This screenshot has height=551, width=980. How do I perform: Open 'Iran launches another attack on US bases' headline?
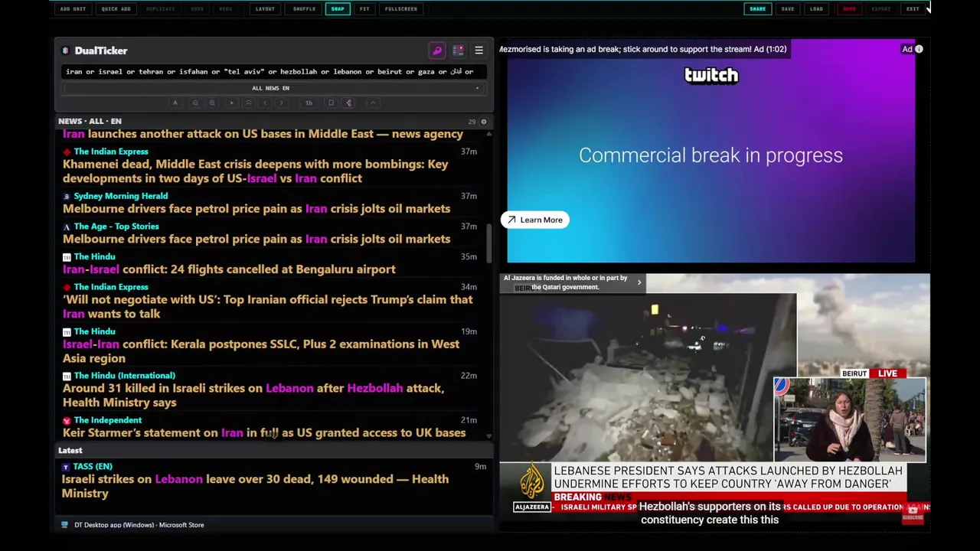tap(263, 134)
